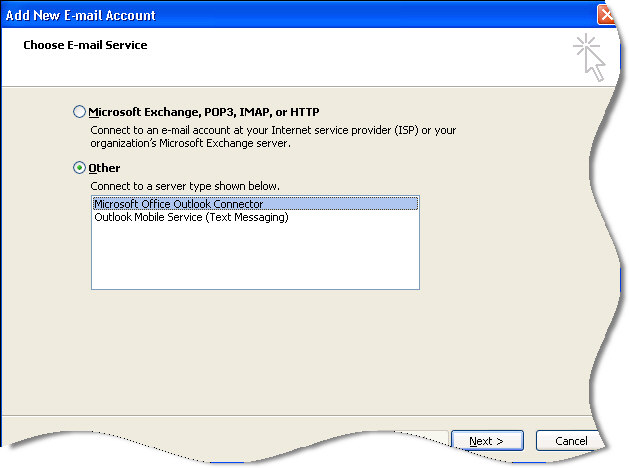The height and width of the screenshot is (468, 629).
Task: Select the Other radio button
Action: [x=79, y=168]
